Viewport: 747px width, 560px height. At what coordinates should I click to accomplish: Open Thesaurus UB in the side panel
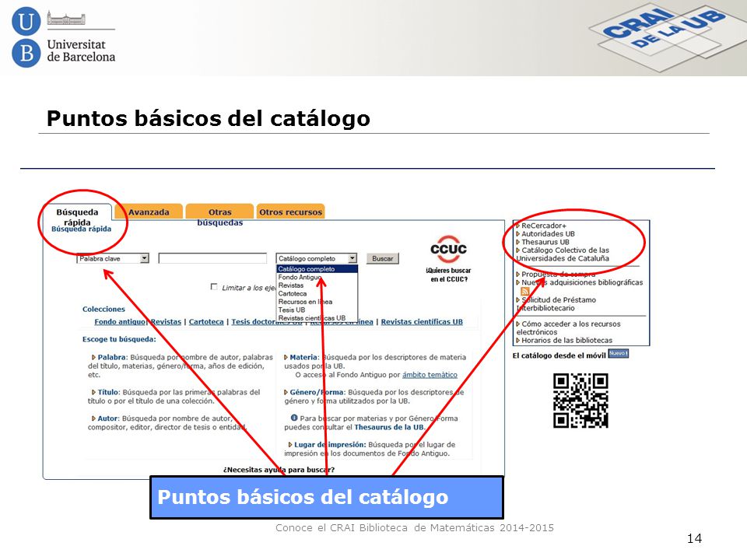[545, 242]
